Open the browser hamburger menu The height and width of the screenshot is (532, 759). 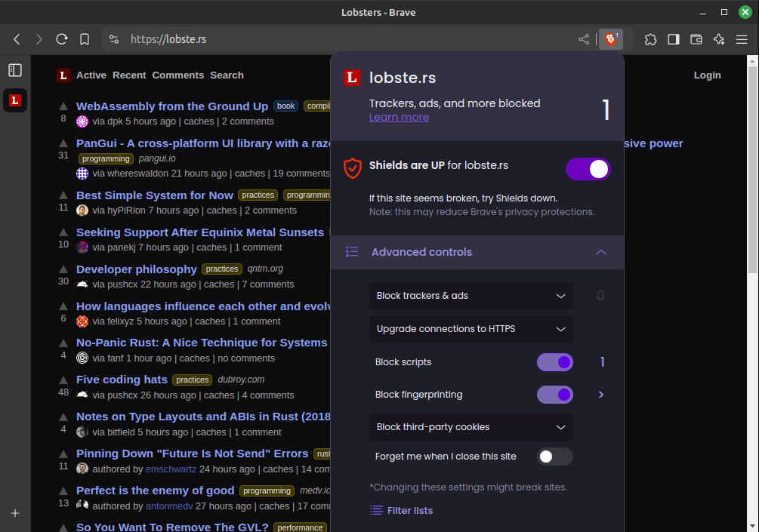(742, 39)
